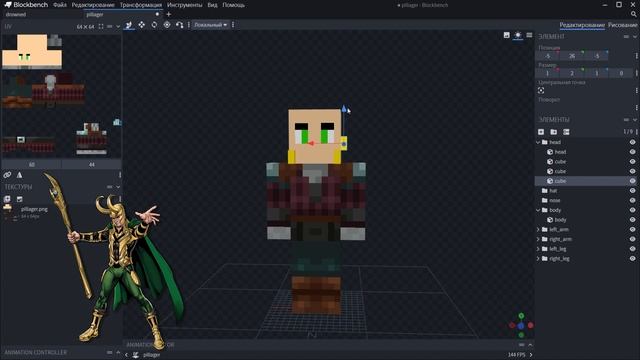Open three-dot menu beside Поворот
Image resolution: width=640 pixels, height=360 pixels.
[x=636, y=108]
